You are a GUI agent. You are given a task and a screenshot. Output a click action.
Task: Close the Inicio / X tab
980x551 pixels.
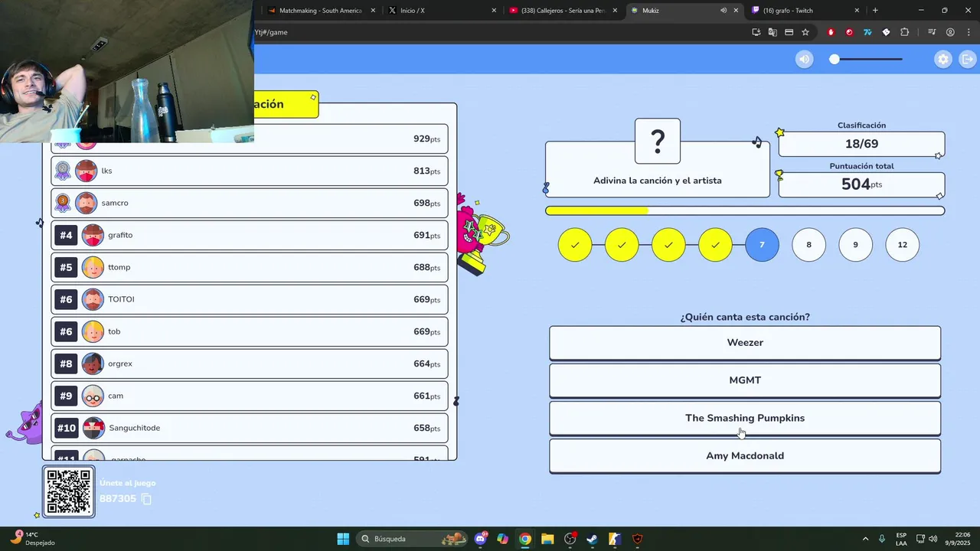click(494, 11)
